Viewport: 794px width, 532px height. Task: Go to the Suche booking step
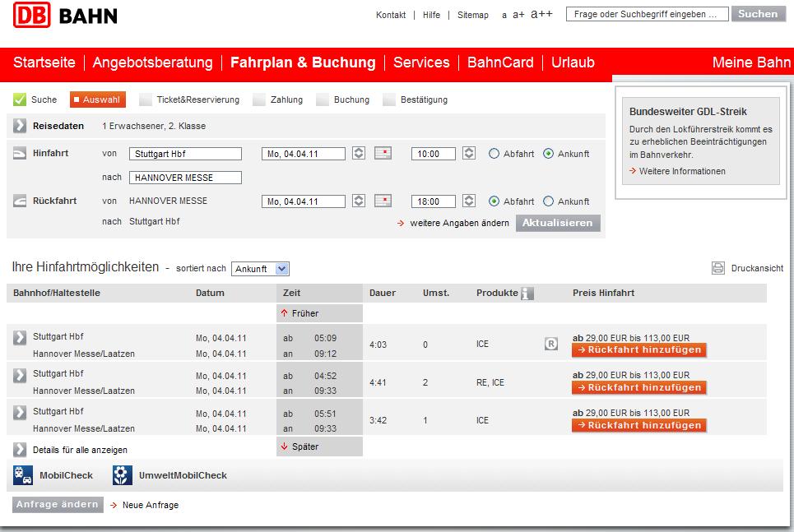[44, 99]
